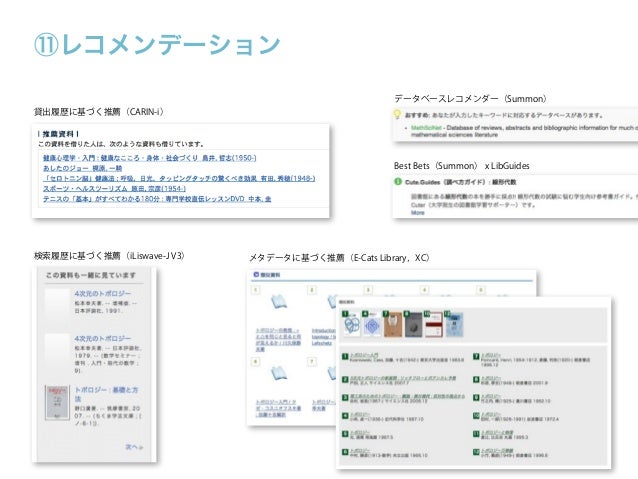638x479 pixels.
Task: Click number badge 4 in the back 類似資料 row
Action: click(424, 290)
